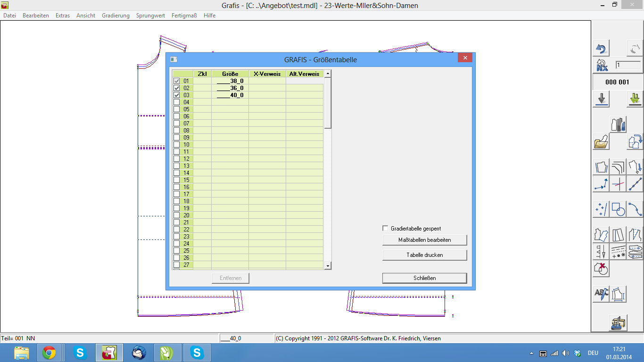This screenshot has height=362, width=644.
Task: Select the measure pattern piece tool
Action: pyautogui.click(x=618, y=294)
